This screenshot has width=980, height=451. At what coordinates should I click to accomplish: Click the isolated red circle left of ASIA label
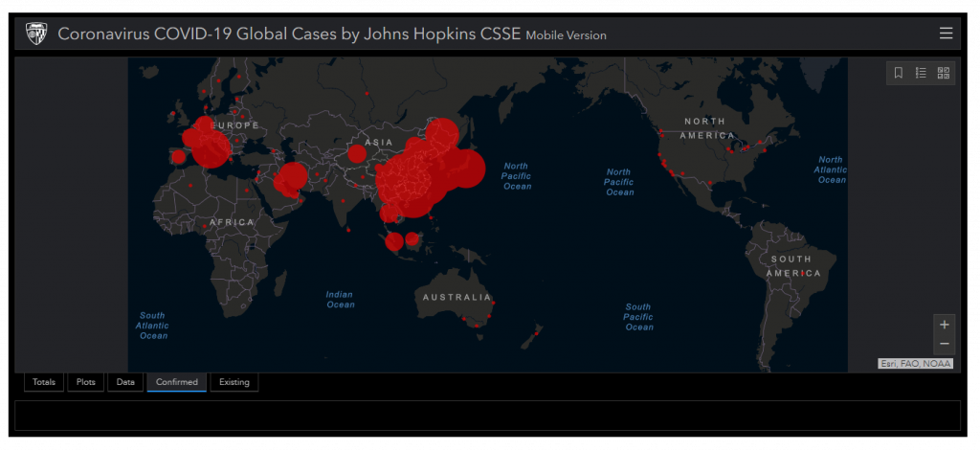click(x=357, y=153)
